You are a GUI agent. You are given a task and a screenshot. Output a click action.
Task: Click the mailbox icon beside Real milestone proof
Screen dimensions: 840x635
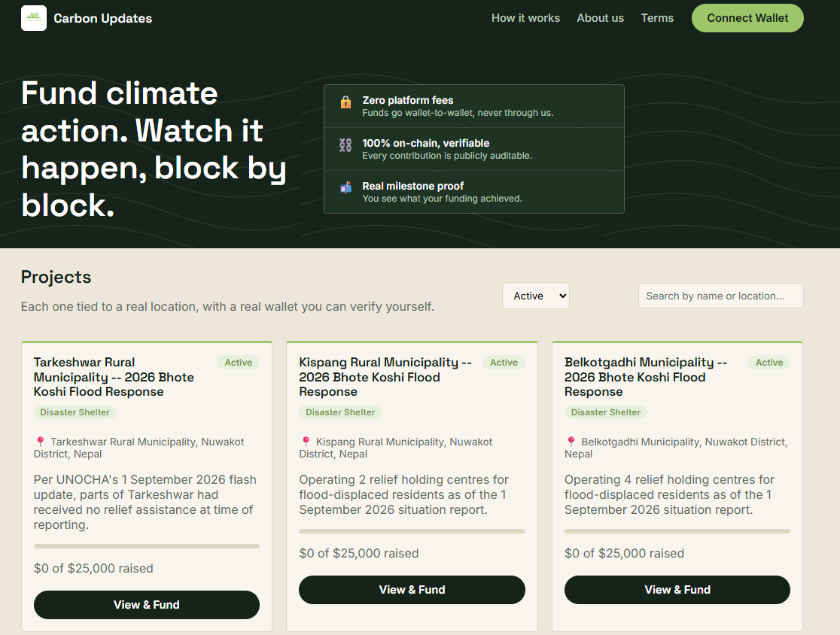tap(345, 187)
